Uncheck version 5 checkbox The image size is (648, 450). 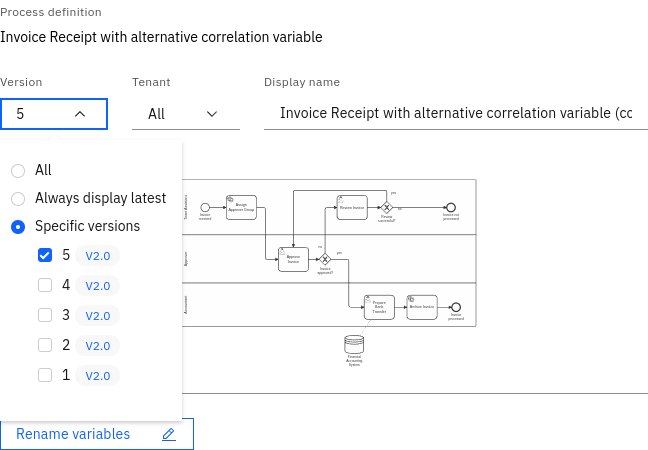click(x=45, y=255)
